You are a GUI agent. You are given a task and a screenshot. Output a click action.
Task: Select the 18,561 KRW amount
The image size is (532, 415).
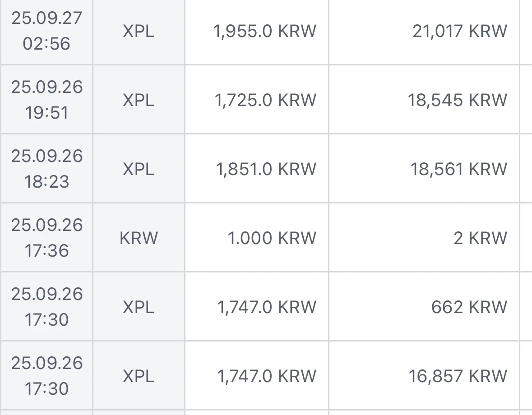click(458, 169)
